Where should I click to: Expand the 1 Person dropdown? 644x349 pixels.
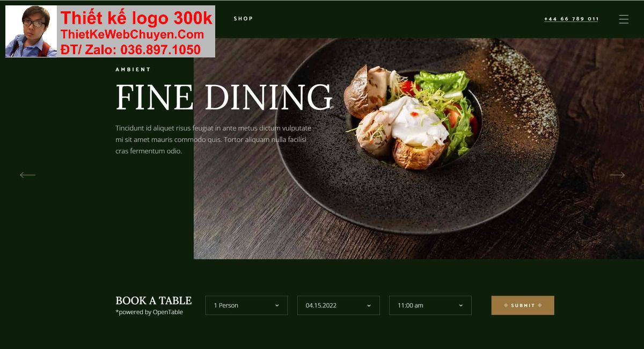tap(246, 306)
